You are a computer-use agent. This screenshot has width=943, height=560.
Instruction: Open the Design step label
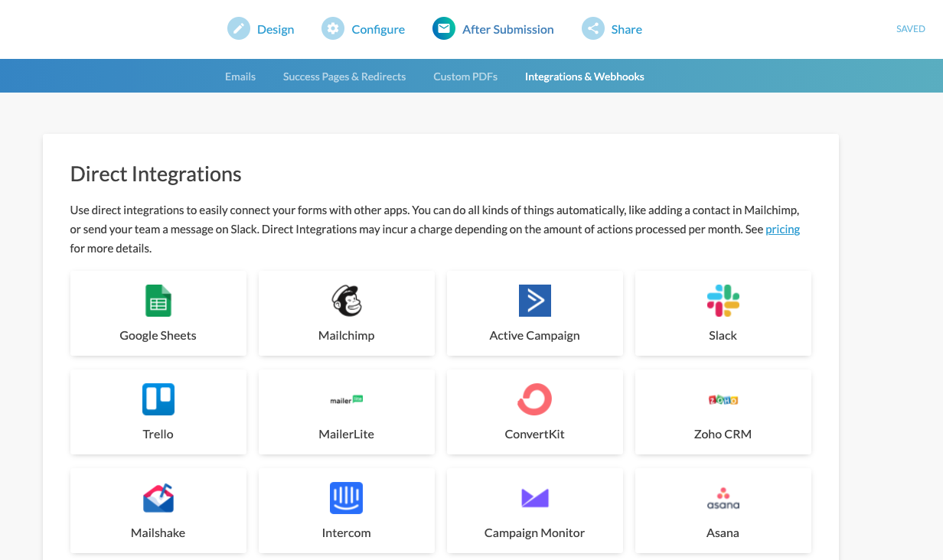pyautogui.click(x=276, y=29)
